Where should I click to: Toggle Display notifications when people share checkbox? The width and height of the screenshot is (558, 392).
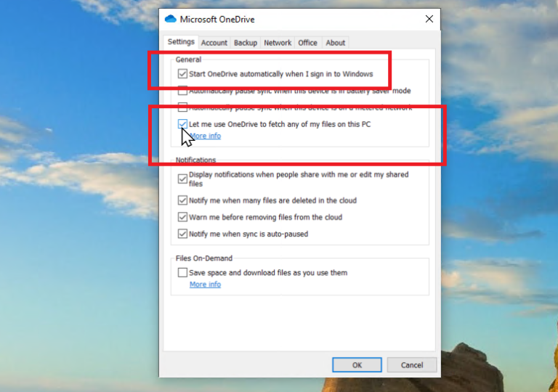(182, 179)
